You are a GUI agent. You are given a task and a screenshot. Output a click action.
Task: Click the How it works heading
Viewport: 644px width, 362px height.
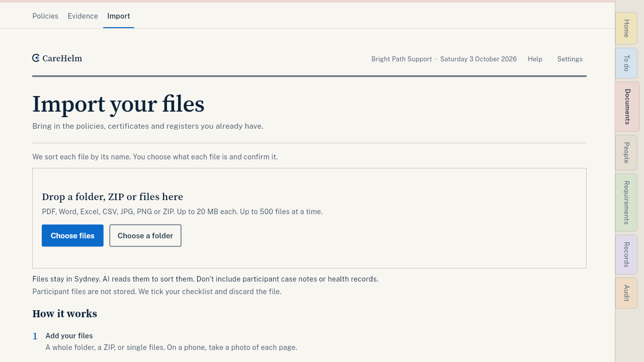point(64,314)
